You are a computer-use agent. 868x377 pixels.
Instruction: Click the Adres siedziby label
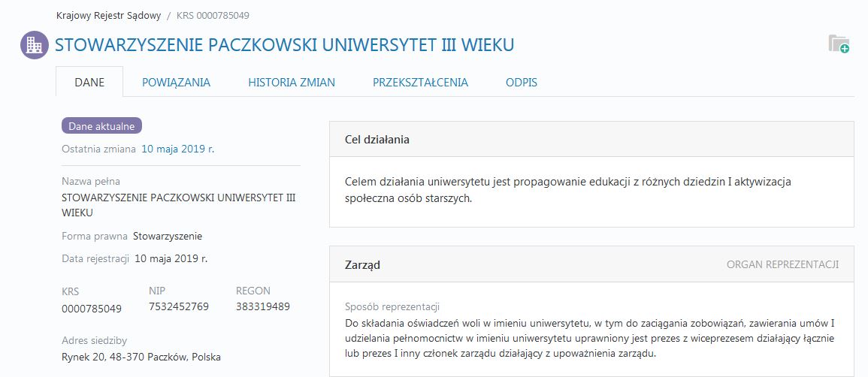point(94,340)
